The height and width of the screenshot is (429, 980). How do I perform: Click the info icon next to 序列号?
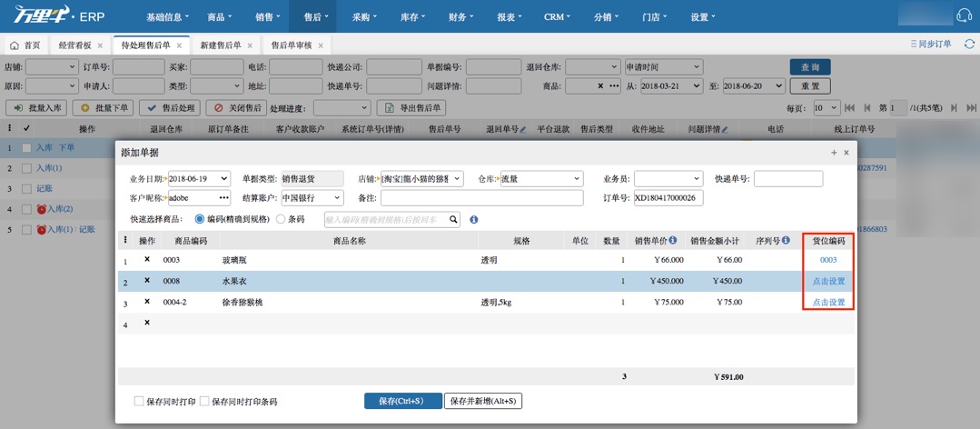pos(785,240)
